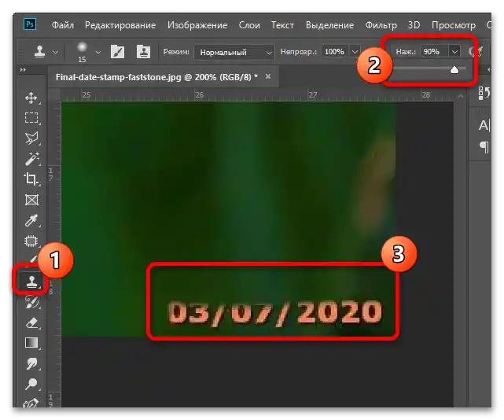This screenshot has width=504, height=420.
Task: Open the Файл menu
Action: tap(63, 25)
